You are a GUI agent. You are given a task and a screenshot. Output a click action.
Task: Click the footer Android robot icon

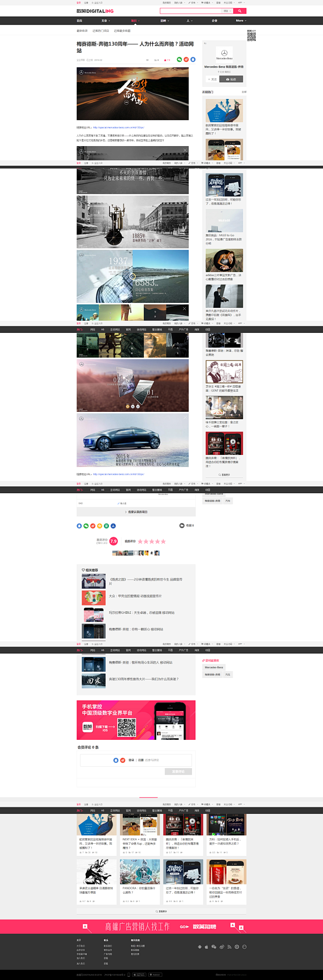199,947
